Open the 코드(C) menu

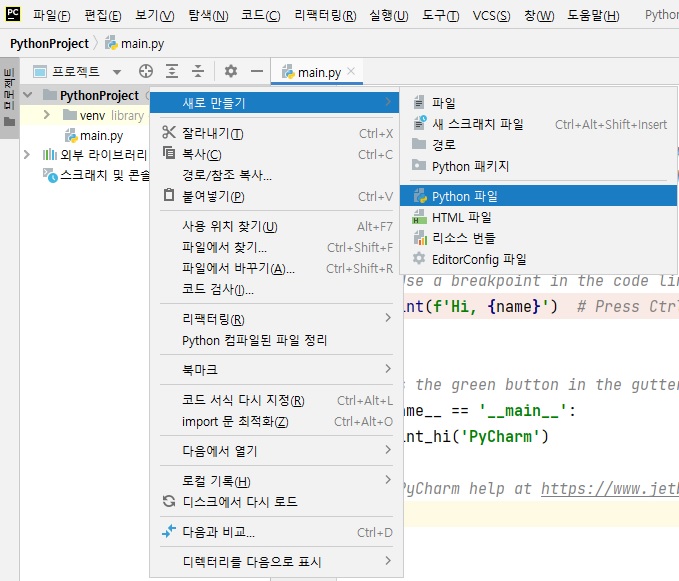coord(261,16)
